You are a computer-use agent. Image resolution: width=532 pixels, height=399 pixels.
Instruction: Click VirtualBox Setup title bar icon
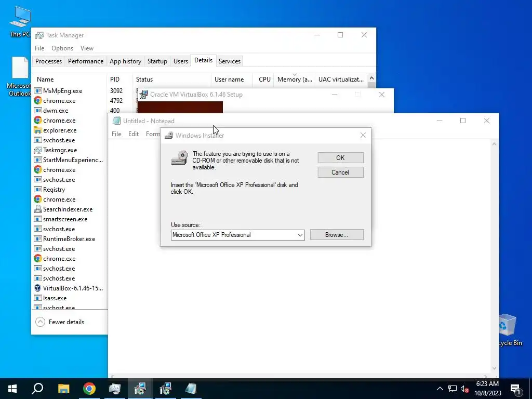click(x=143, y=95)
